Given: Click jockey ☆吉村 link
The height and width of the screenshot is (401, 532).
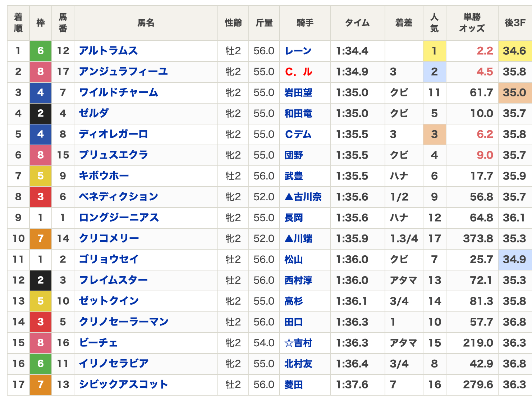Looking at the screenshot, I should 298,343.
